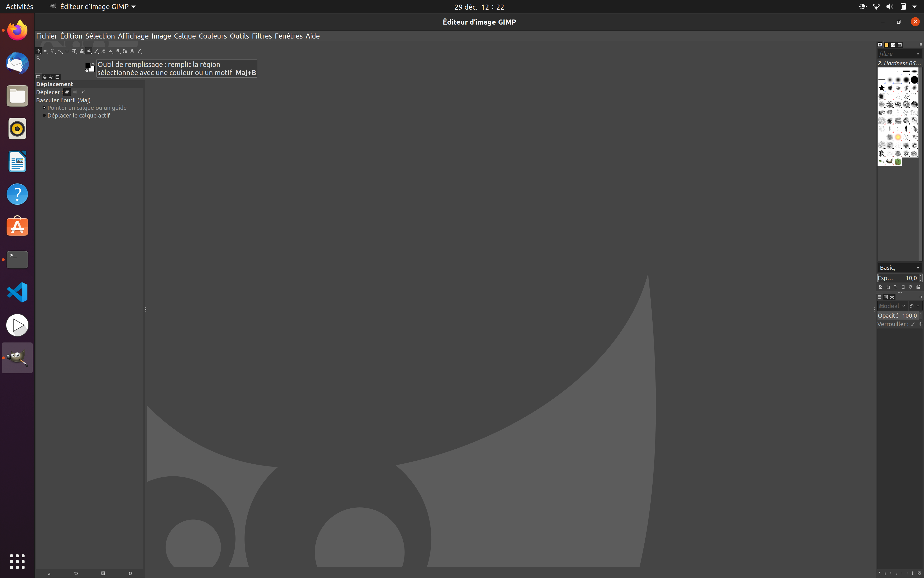Open the brushes dock configuration menu
This screenshot has height=578, width=924.
[x=921, y=45]
